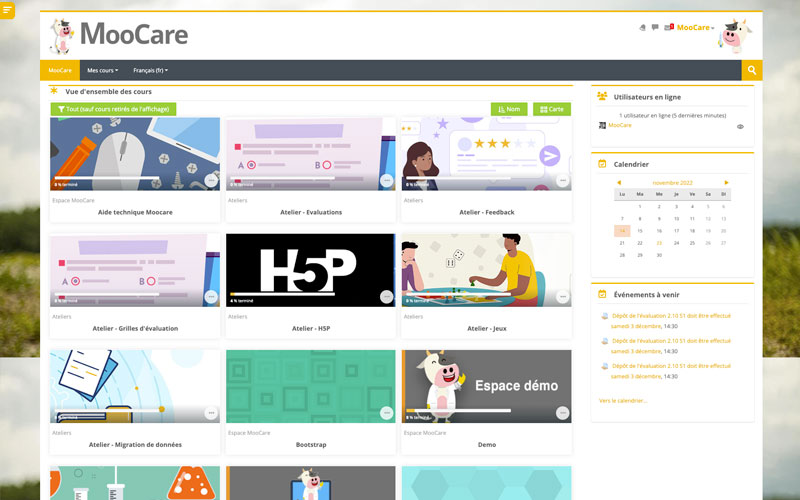Click the Espace démo thumbnail image

click(486, 386)
